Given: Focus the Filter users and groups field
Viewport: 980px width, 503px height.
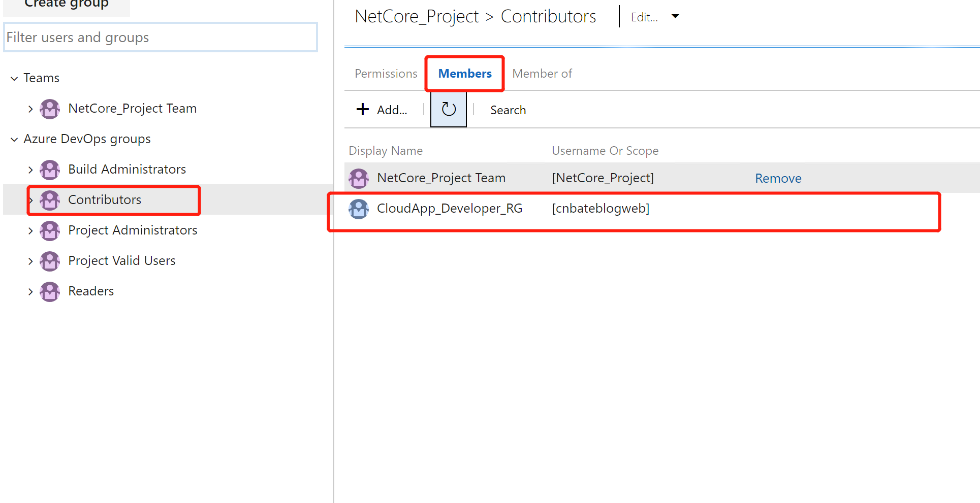Looking at the screenshot, I should pyautogui.click(x=161, y=37).
